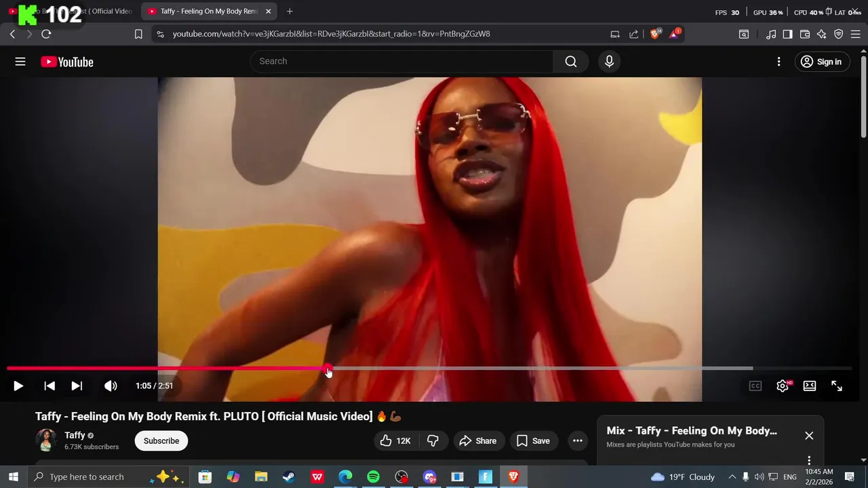Share the page from the address bar
Image resolution: width=868 pixels, height=488 pixels.
[633, 34]
